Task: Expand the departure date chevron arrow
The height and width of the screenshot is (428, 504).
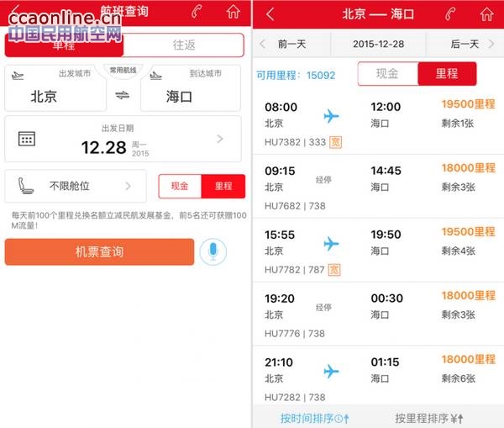Action: point(220,139)
